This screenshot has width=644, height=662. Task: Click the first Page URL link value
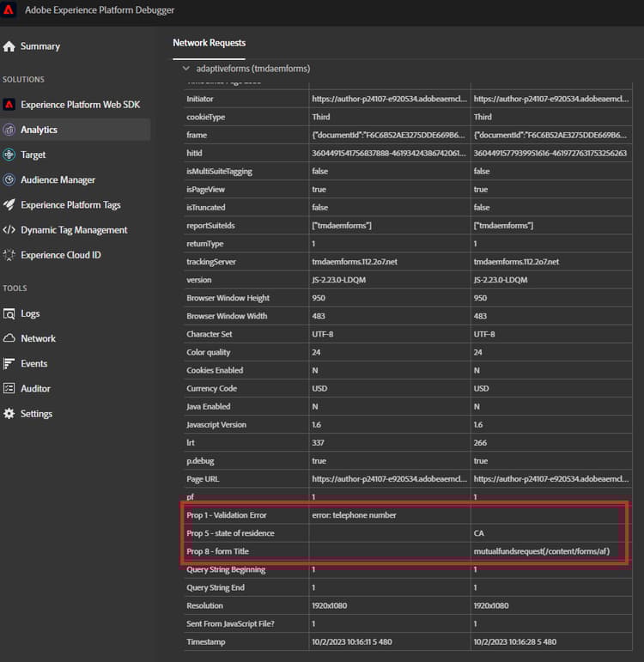click(x=388, y=478)
